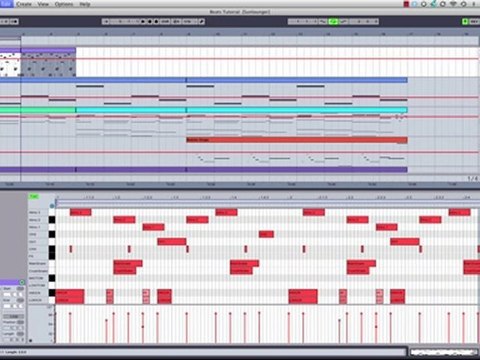480x360 pixels.
Task: Toggle the green Fold button in note editor
Action: (x=34, y=197)
